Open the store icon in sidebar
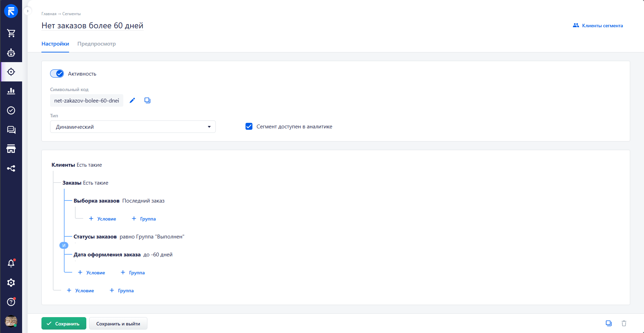Viewport: 644px width, 333px height. [11, 149]
